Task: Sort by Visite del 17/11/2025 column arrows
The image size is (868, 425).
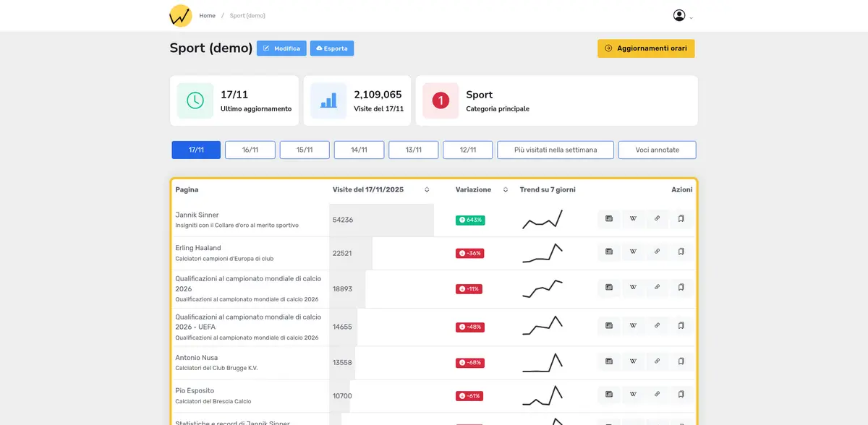Action: pos(427,190)
